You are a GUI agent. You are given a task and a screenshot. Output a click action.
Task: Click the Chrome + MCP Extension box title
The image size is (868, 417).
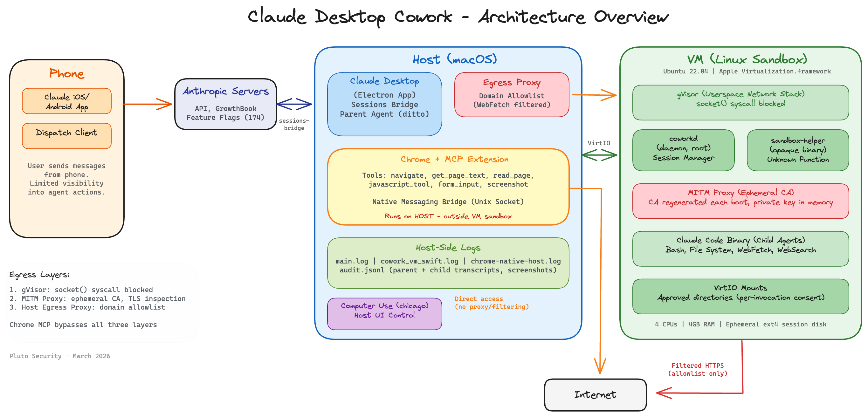coord(454,159)
